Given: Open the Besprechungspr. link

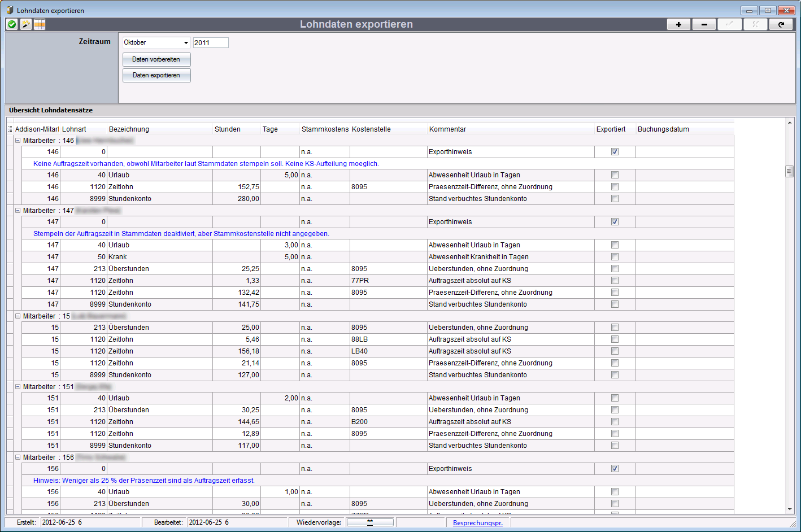Looking at the screenshot, I should [x=478, y=523].
